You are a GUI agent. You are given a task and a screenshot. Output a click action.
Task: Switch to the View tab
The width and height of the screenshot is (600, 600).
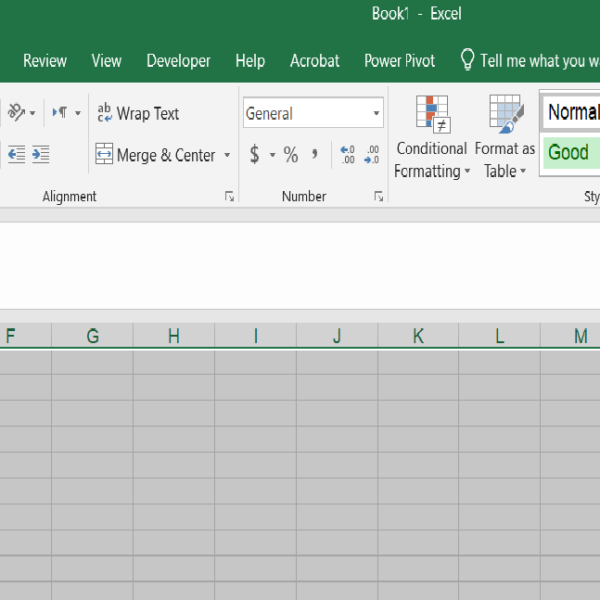(x=106, y=60)
